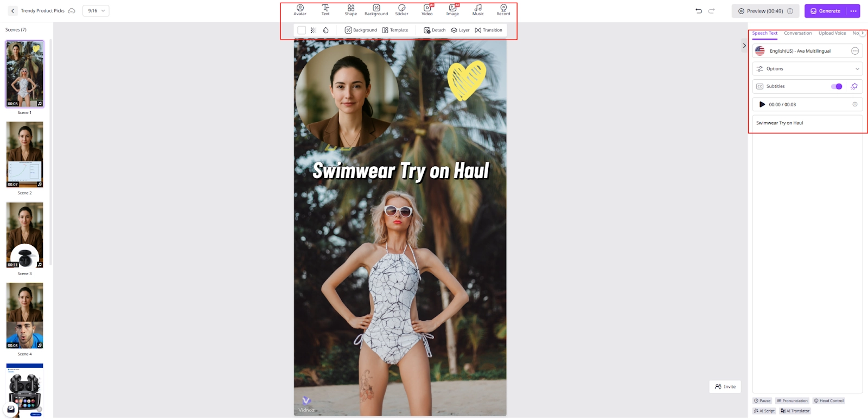Click the 'Trendy Product Picks' project name
Screen dimensions: 868x420
[x=43, y=11]
